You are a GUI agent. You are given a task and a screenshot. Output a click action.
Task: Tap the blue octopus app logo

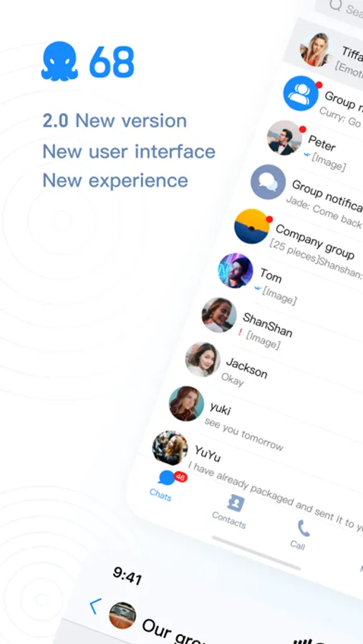(59, 61)
